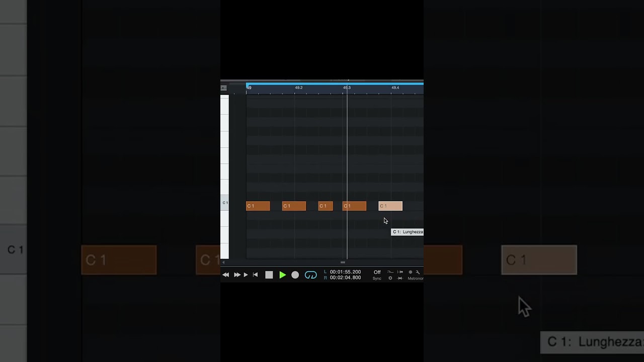Click the C 1 key on the piano keyboard
The image size is (644, 362).
[x=224, y=203]
